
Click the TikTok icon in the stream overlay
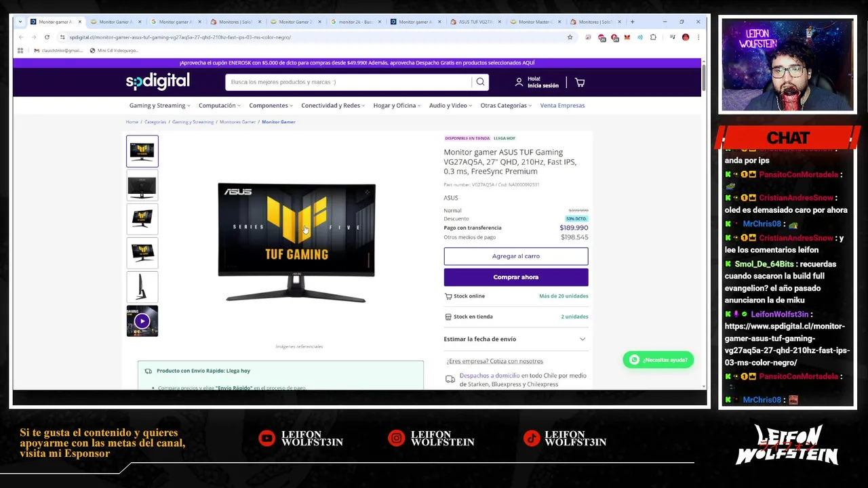(x=532, y=439)
